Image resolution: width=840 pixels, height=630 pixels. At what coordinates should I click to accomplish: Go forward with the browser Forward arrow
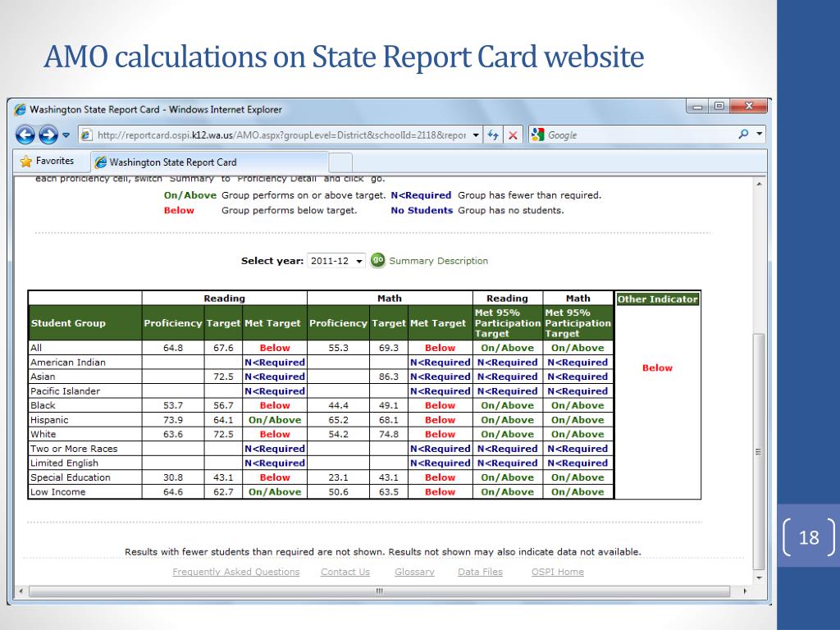coord(48,135)
